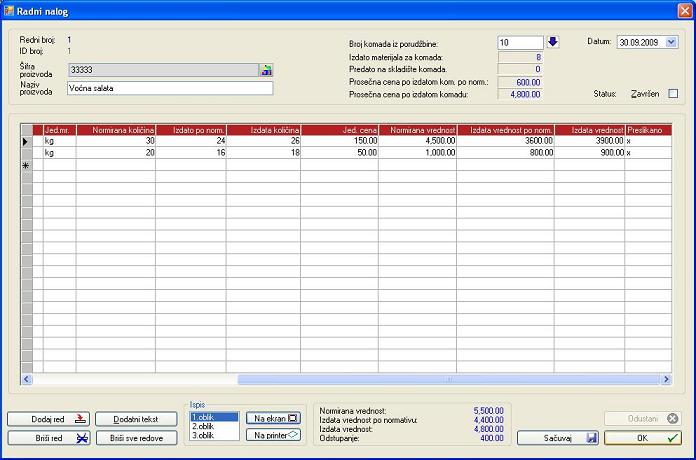
Task: Choose 3.oblik in the Ispis list
Action: click(x=214, y=436)
